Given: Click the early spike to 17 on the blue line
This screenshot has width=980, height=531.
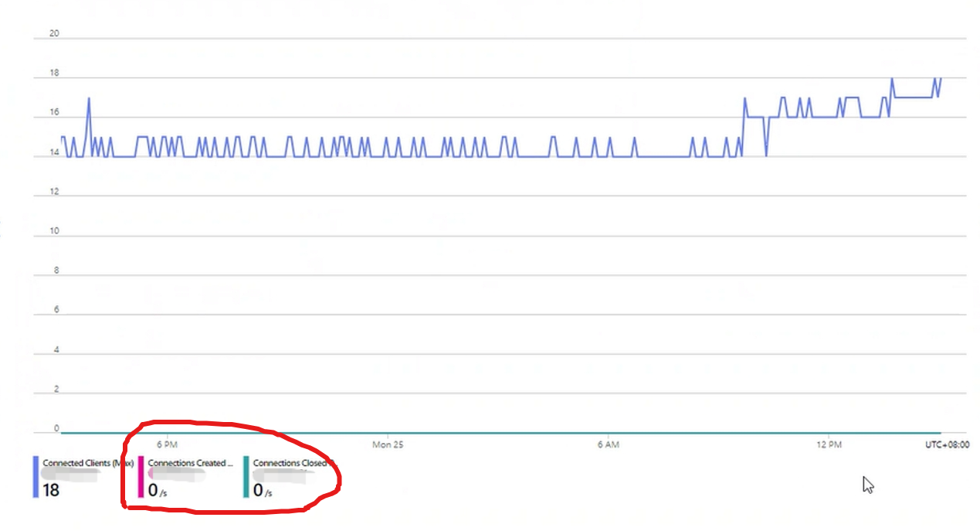Looking at the screenshot, I should click(x=89, y=99).
